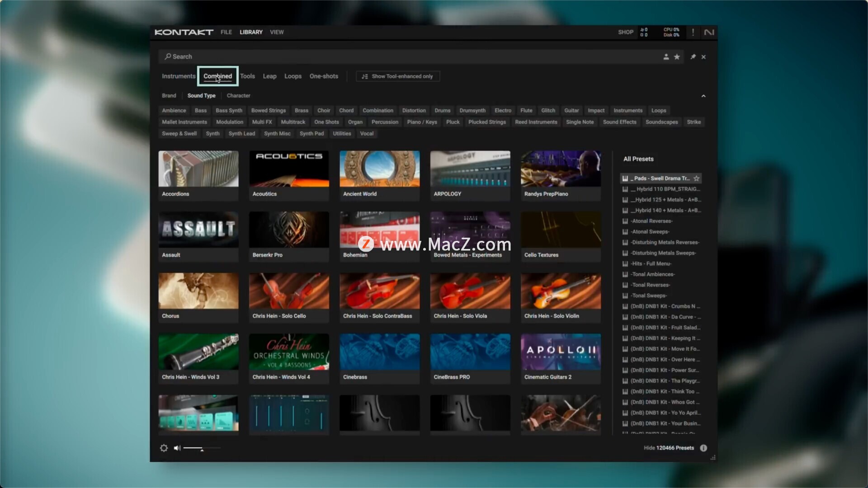This screenshot has width=868, height=488.
Task: Open the settings gear icon at bottom
Action: point(164,448)
